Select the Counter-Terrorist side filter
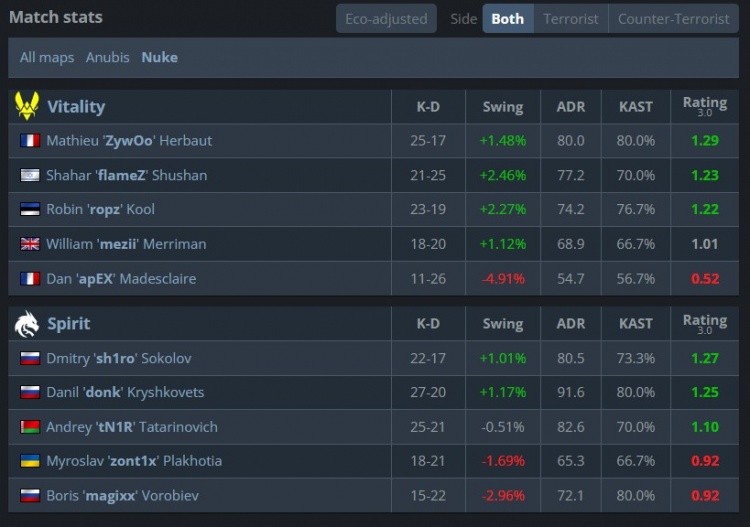 673,19
